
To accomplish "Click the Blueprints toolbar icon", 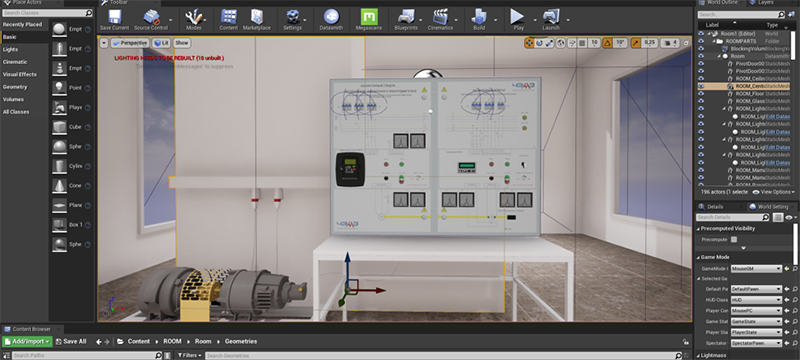I will 406,17.
